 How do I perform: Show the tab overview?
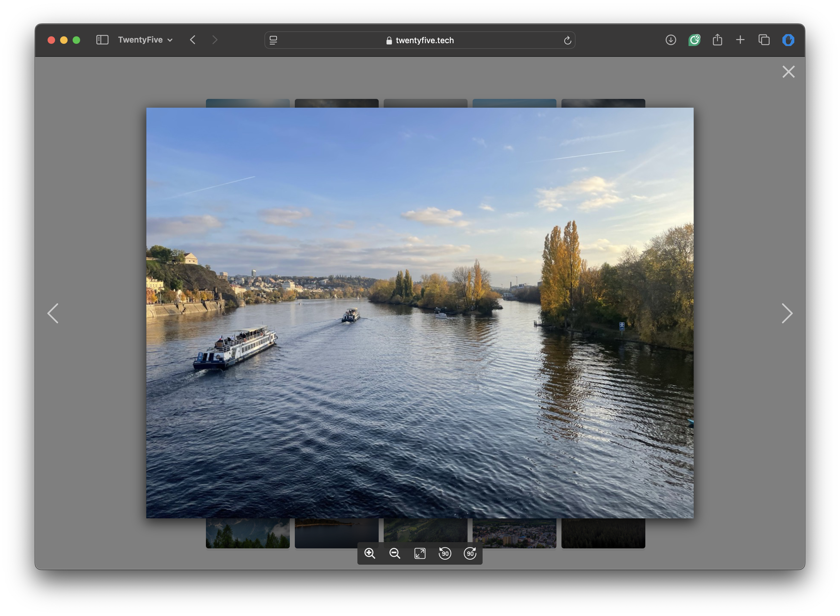coord(764,40)
